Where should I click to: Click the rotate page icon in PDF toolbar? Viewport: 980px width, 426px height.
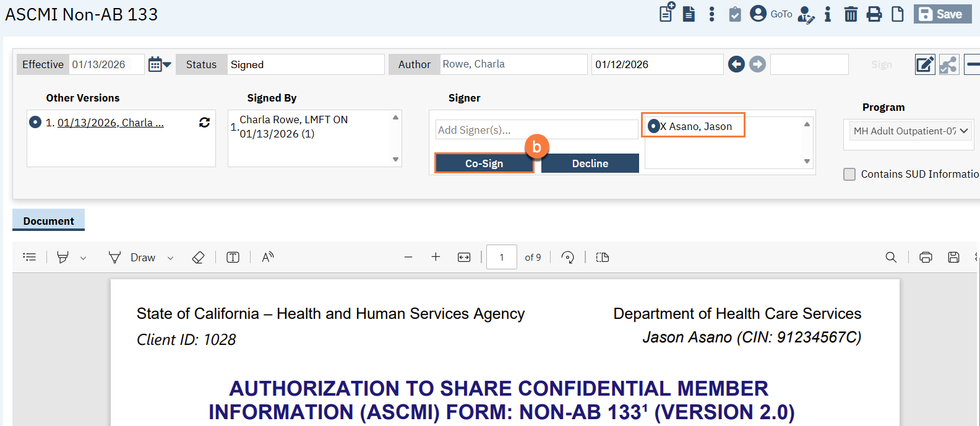coord(567,258)
